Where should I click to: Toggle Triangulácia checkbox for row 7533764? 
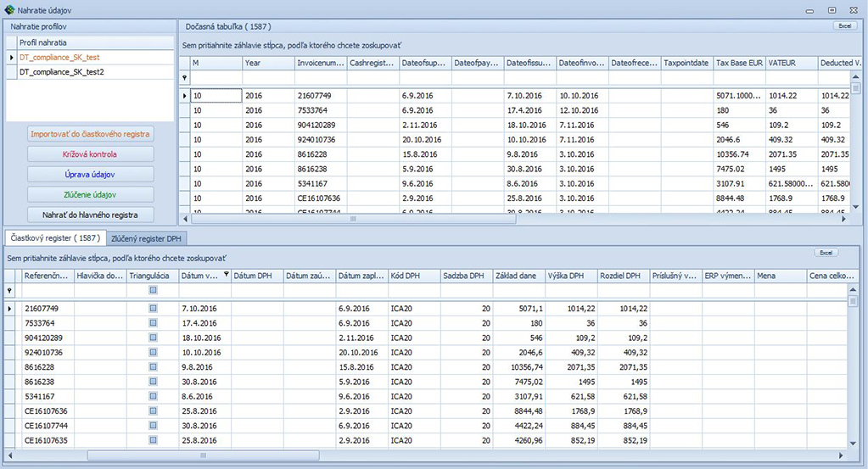coord(154,323)
